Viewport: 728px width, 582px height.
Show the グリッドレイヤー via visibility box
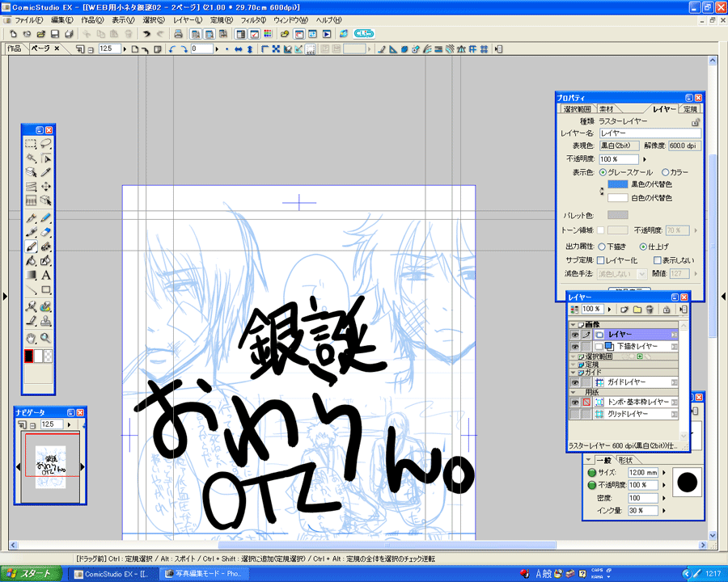(575, 414)
